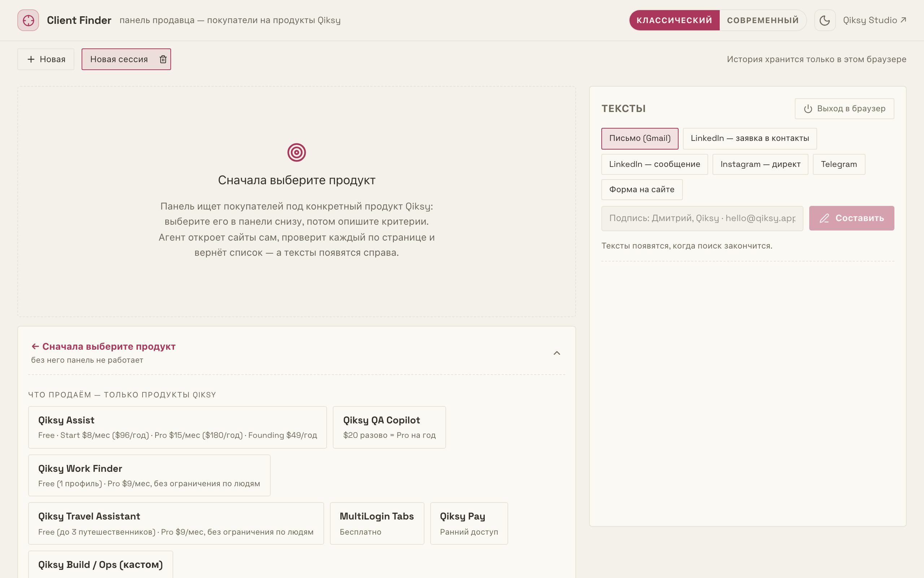924x578 pixels.
Task: Choose the Qiksy Work Finder product card
Action: (x=149, y=475)
